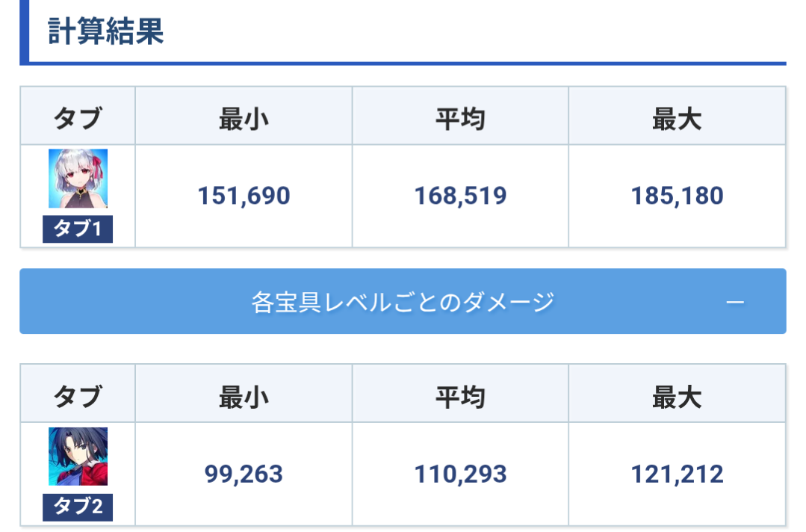
Task: Click the minus icon on the blue bar
Action: tap(735, 302)
